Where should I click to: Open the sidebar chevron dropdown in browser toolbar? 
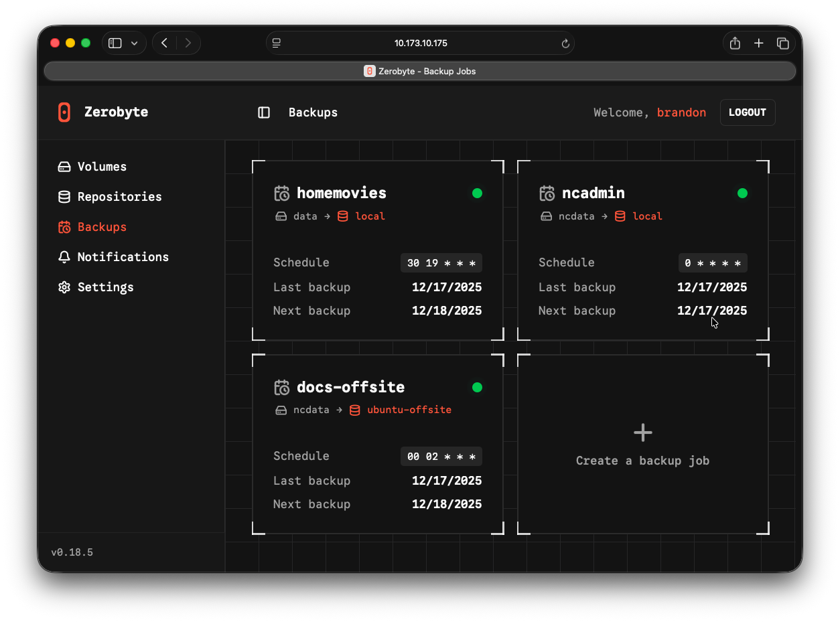pyautogui.click(x=136, y=43)
